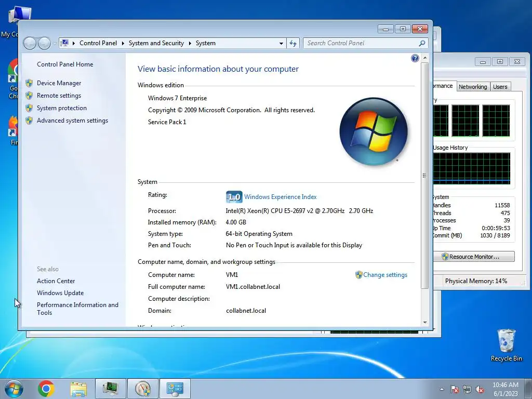The height and width of the screenshot is (399, 532).
Task: Open the Start menu orb
Action: click(14, 389)
